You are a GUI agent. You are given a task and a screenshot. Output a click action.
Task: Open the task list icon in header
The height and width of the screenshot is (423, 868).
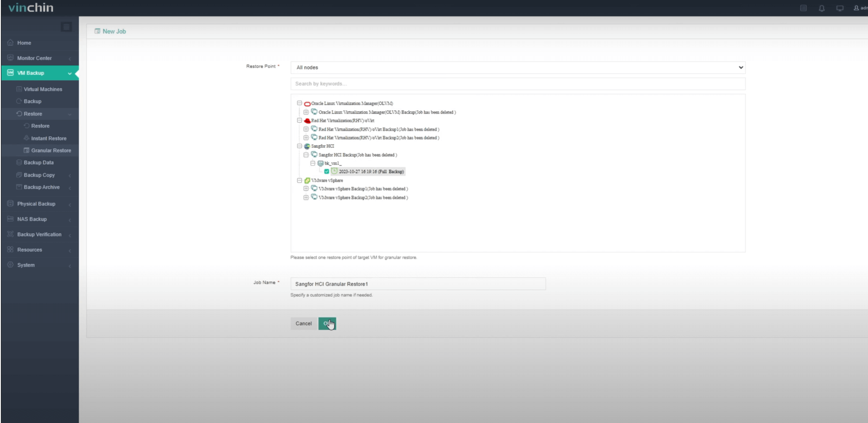pos(804,8)
